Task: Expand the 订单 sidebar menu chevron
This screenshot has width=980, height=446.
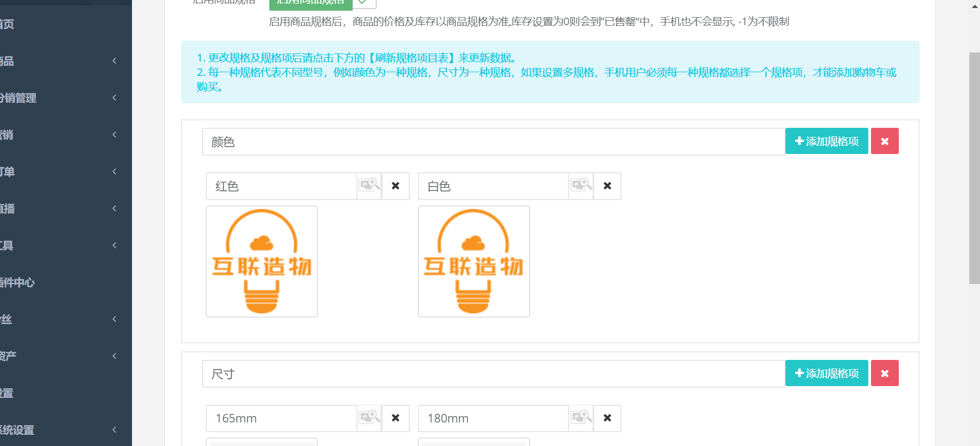Action: 114,172
